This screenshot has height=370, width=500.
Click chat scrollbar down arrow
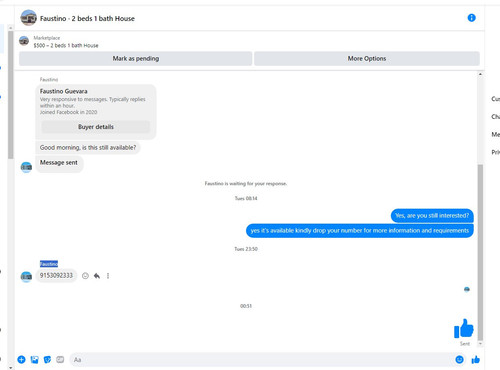point(480,343)
